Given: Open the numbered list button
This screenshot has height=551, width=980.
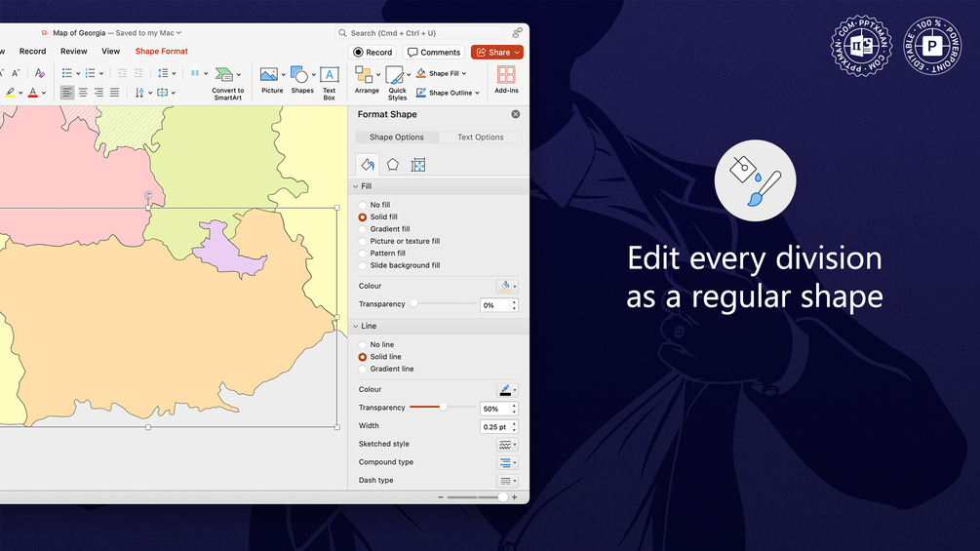Looking at the screenshot, I should [x=91, y=73].
